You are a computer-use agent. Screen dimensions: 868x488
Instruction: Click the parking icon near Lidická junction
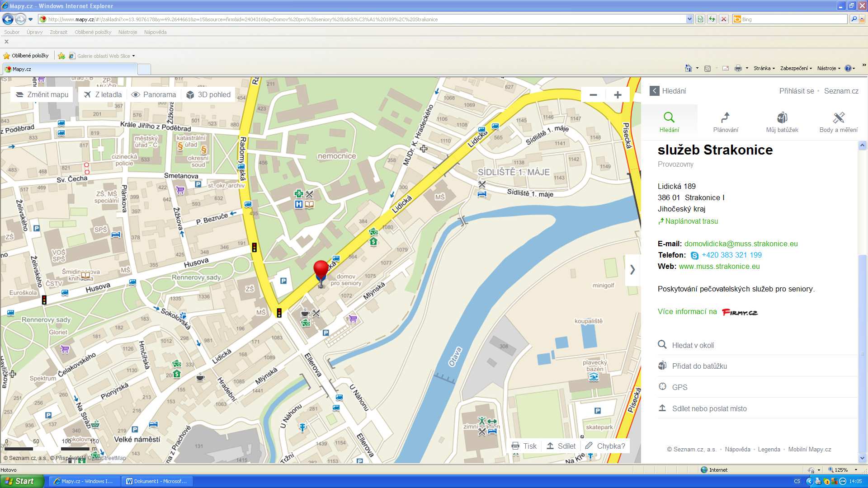click(283, 281)
